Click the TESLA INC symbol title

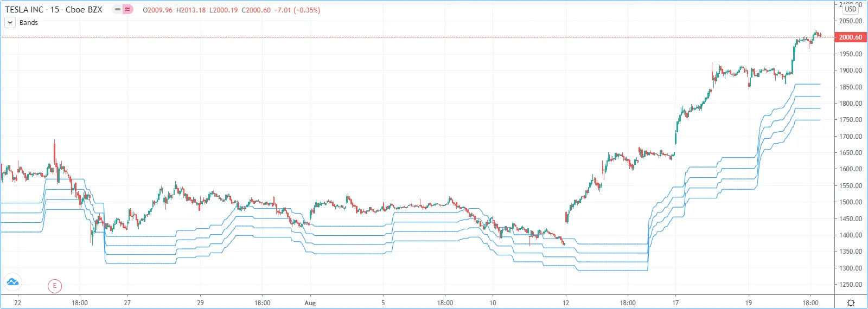(24, 10)
